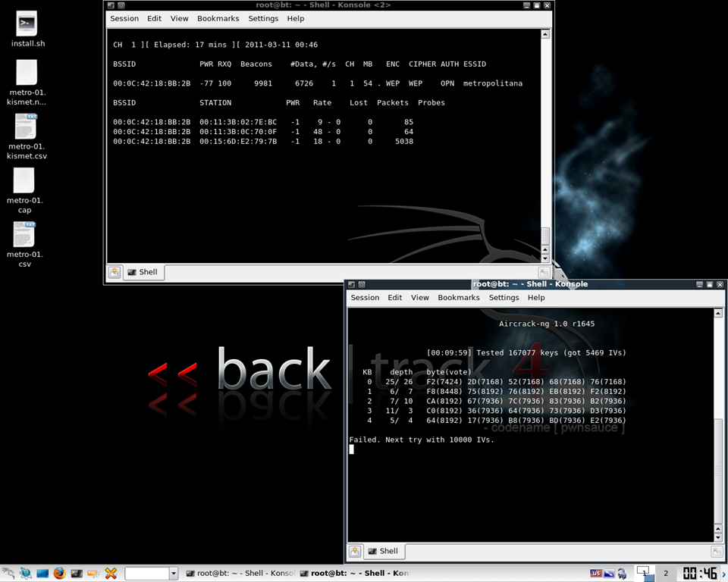Screen dimensions: 728x582
Task: Open Edit menu in Konsole <2>
Action: tap(154, 18)
